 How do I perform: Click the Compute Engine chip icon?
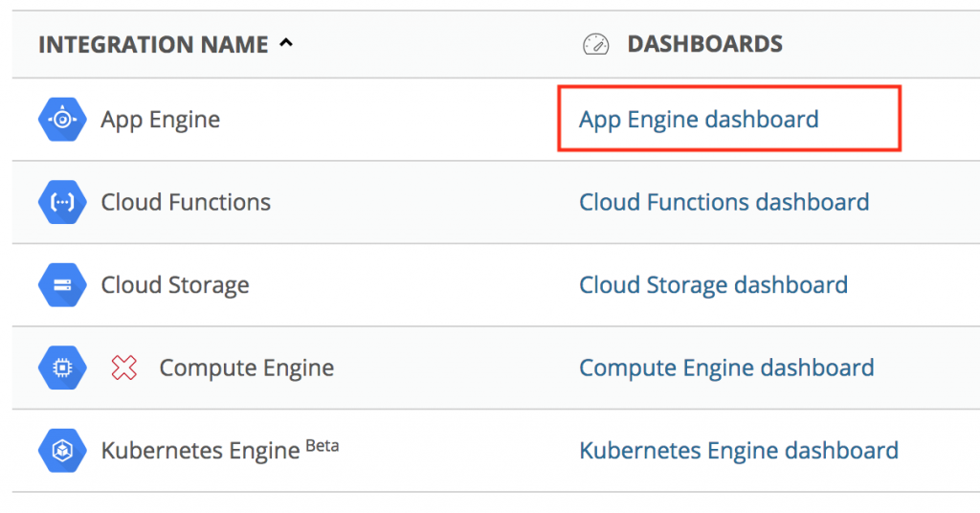pos(62,368)
